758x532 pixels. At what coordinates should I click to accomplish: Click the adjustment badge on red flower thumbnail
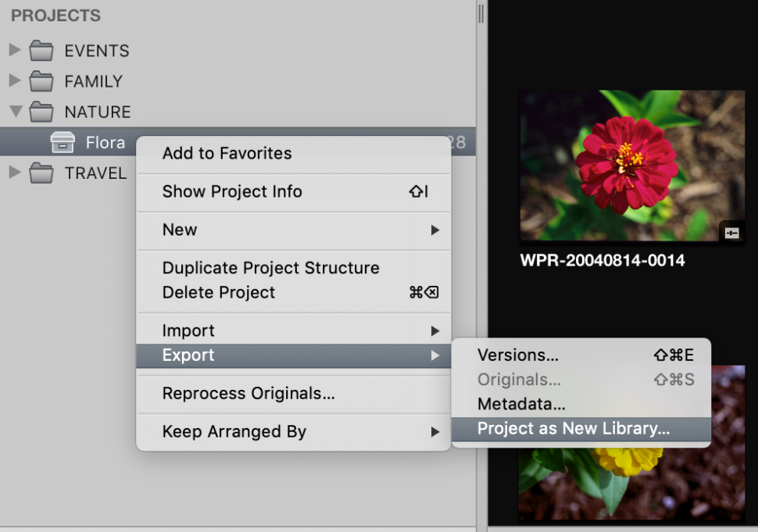pyautogui.click(x=731, y=233)
